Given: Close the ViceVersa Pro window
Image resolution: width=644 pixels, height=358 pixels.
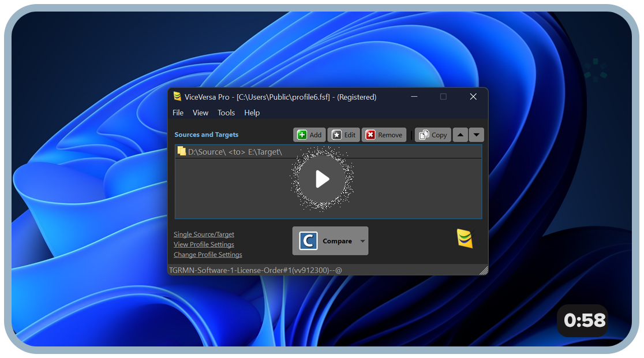Looking at the screenshot, I should [x=473, y=96].
